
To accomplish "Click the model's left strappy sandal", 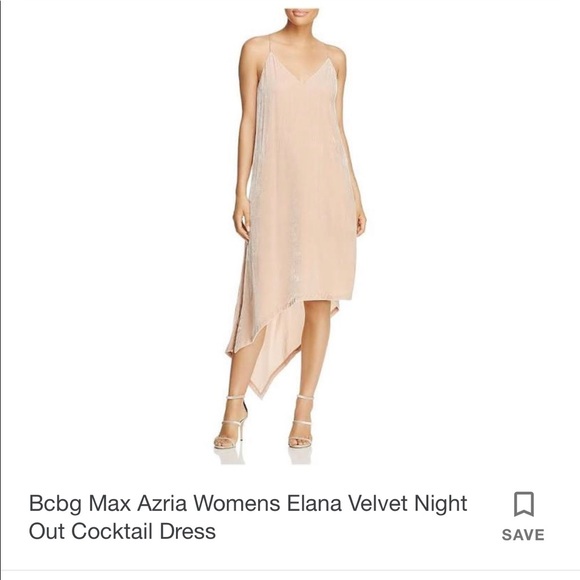I will pos(232,422).
